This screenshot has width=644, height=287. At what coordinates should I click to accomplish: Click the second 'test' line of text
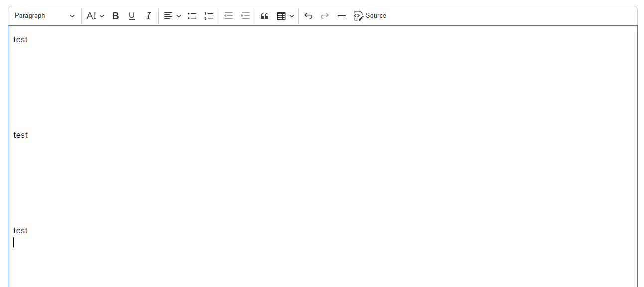click(20, 135)
